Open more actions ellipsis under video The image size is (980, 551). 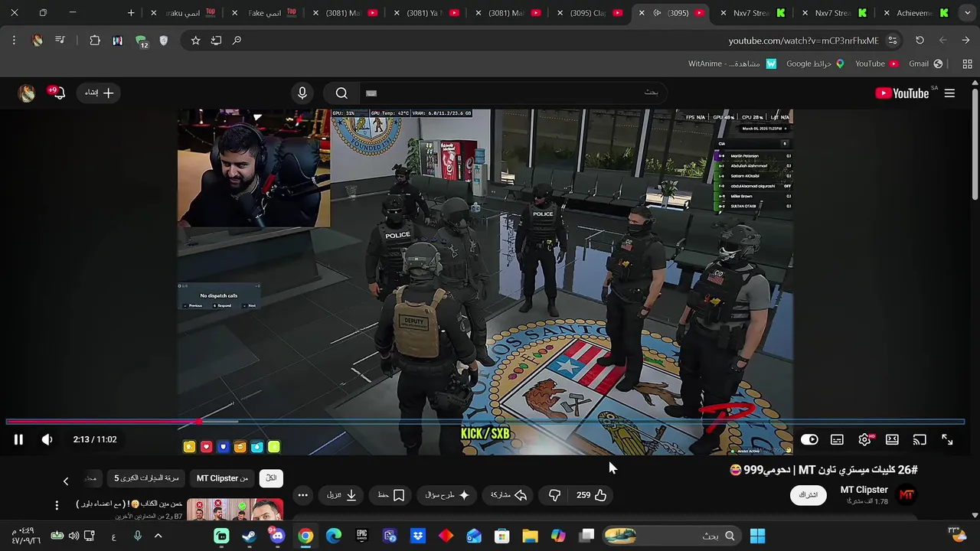(x=303, y=495)
